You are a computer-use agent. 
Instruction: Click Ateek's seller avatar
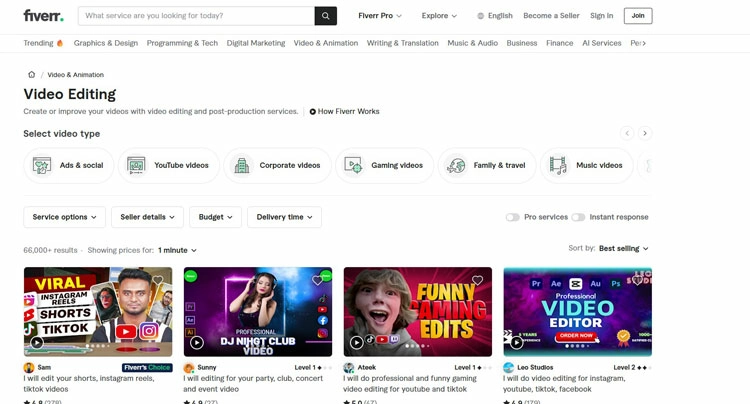(349, 368)
